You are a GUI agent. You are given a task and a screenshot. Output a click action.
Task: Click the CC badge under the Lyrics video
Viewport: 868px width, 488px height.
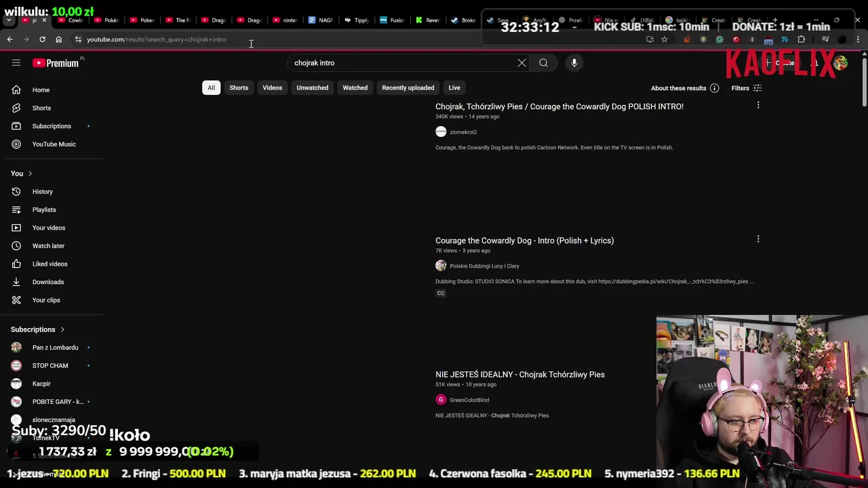coord(441,293)
